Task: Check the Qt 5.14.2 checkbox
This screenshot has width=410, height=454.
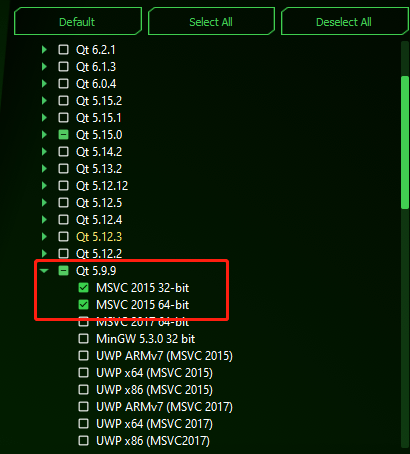Action: (x=63, y=152)
